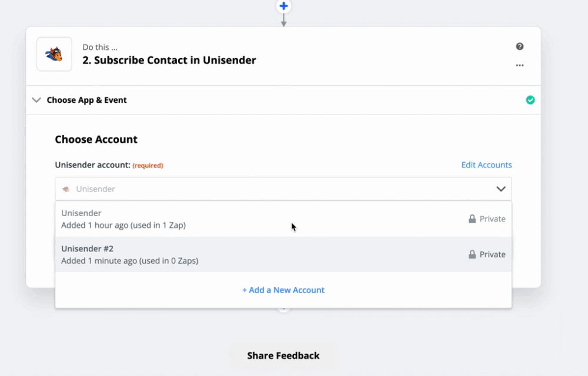Click the green checkmark status icon
Image resolution: width=588 pixels, height=376 pixels.
tap(530, 100)
